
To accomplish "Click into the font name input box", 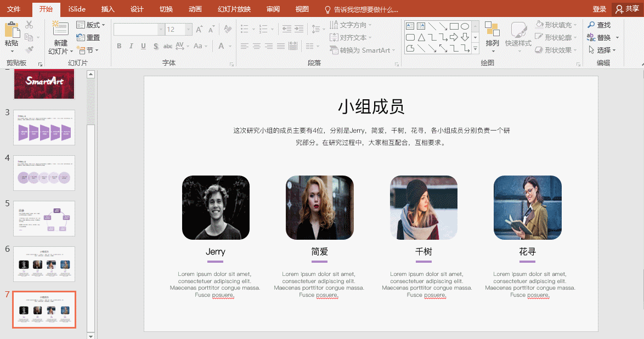I will [136, 29].
